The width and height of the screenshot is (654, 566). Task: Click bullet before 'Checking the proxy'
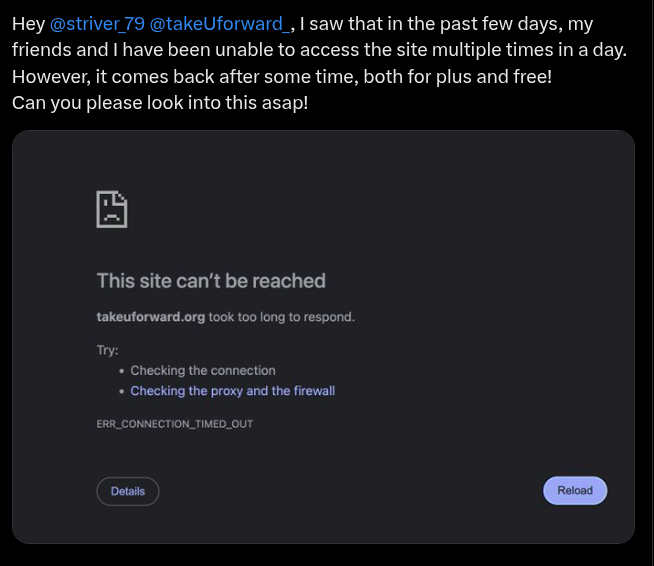pos(121,392)
